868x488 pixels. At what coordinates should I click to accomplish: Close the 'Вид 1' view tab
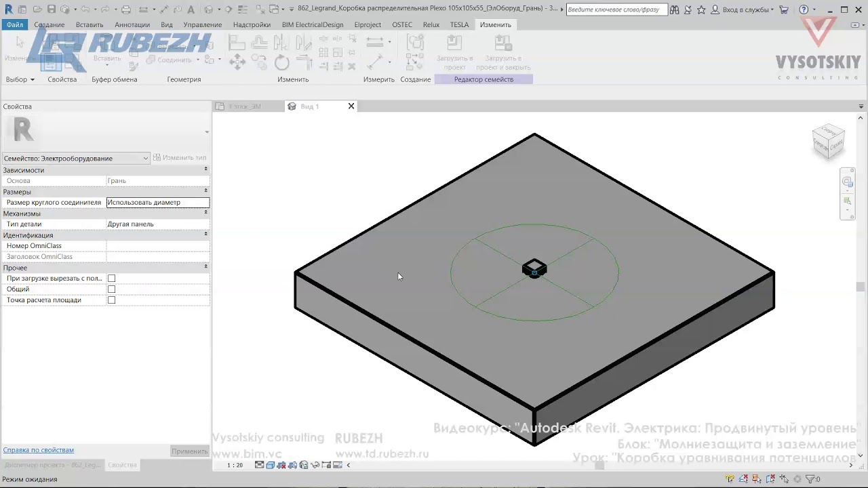[351, 106]
